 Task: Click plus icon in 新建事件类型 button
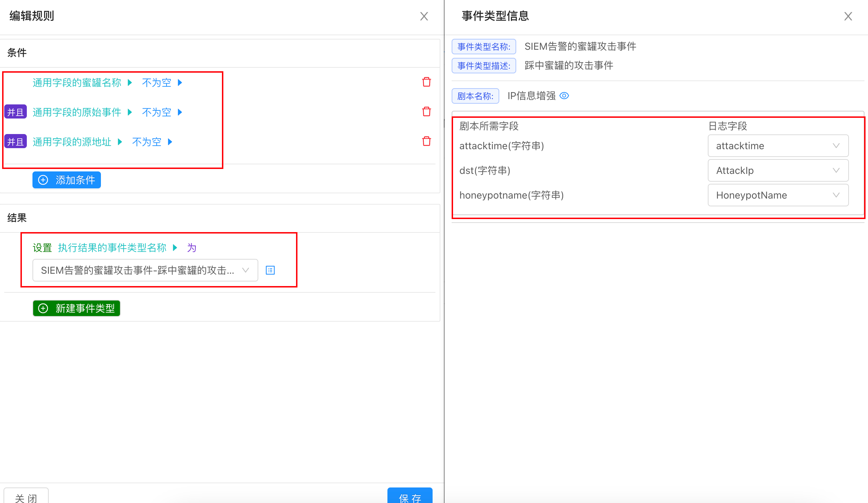click(43, 309)
